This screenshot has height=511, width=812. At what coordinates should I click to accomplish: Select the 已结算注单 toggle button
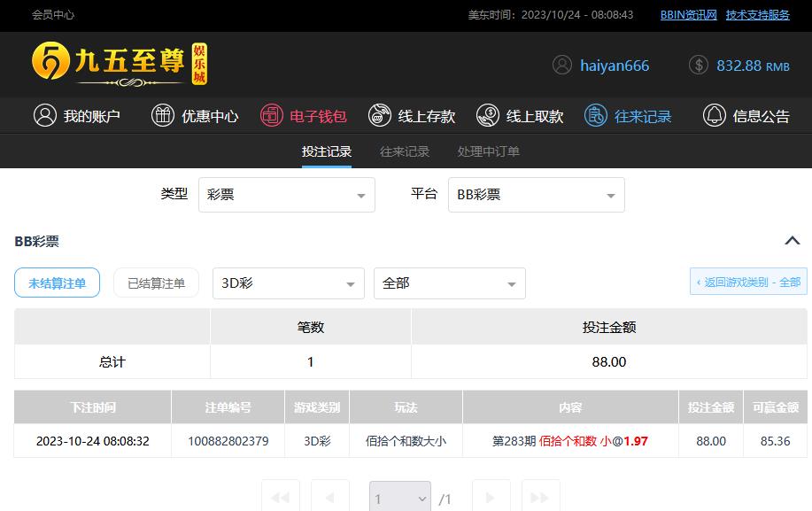pyautogui.click(x=156, y=283)
